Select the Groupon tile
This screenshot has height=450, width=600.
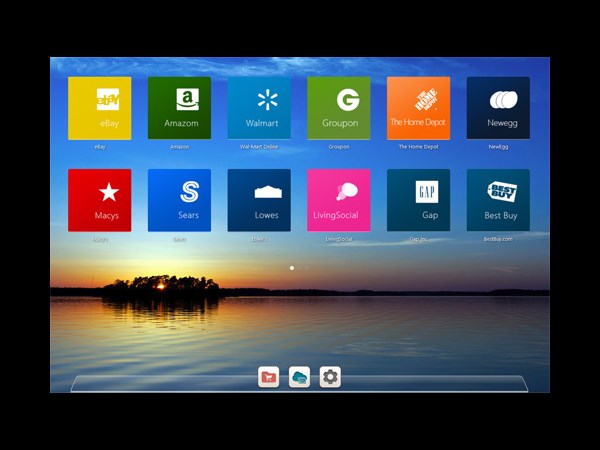click(x=339, y=108)
